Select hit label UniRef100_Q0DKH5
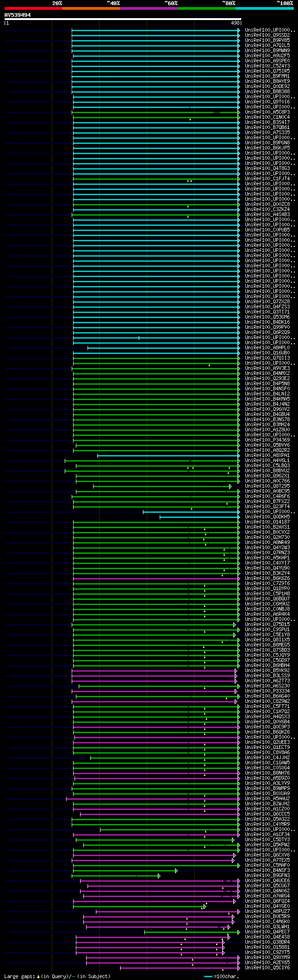Image resolution: width=298 pixels, height=980 pixels. coord(267,517)
